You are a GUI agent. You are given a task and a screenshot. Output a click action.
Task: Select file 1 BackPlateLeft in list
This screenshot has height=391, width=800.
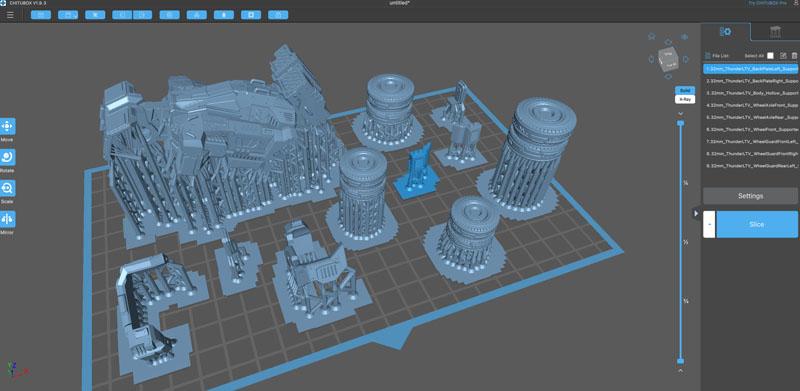click(750, 68)
